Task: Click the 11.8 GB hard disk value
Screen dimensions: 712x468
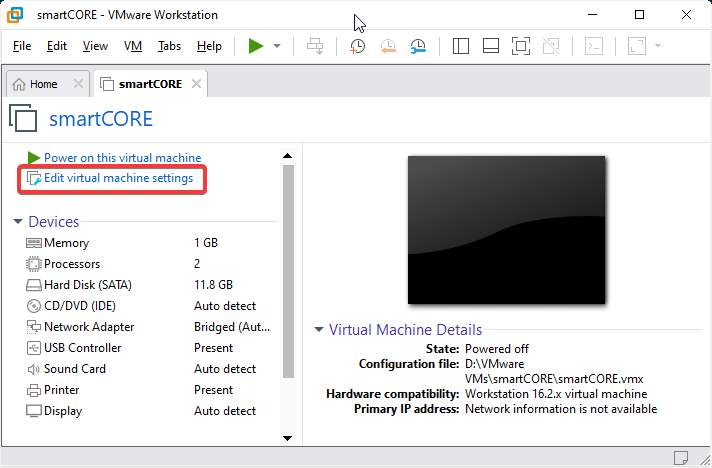Action: (x=213, y=285)
